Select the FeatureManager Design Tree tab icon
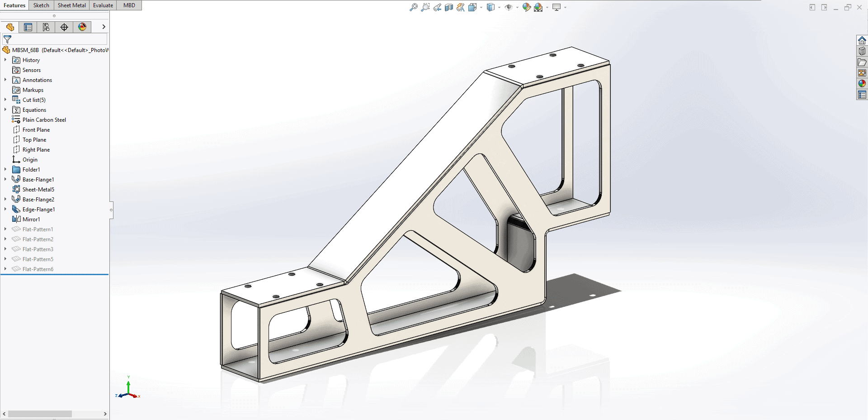868x420 pixels. [10, 27]
